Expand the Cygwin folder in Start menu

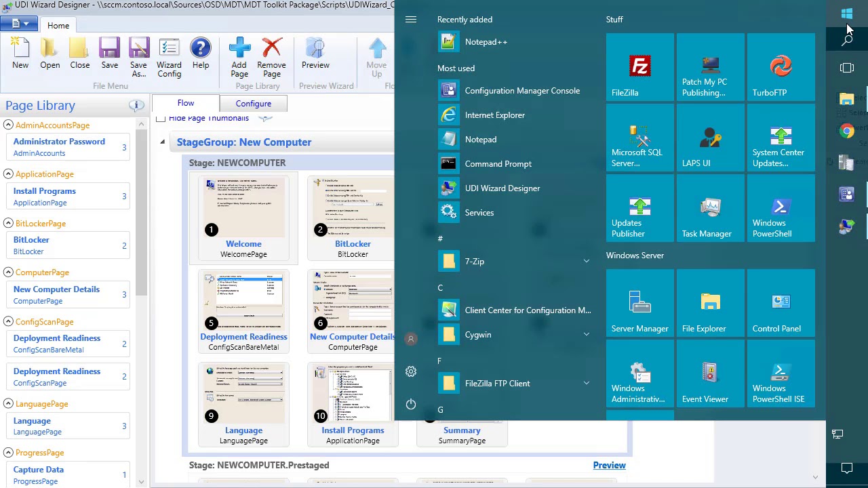coord(587,335)
